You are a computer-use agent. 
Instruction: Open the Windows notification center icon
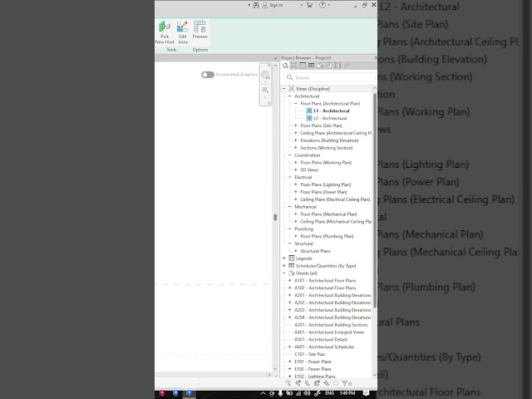tap(366, 393)
